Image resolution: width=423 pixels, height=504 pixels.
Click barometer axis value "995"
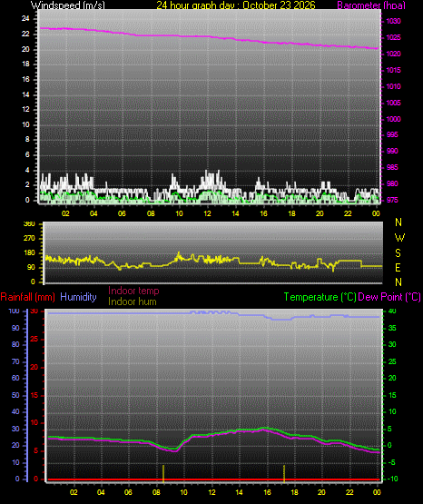pos(392,134)
